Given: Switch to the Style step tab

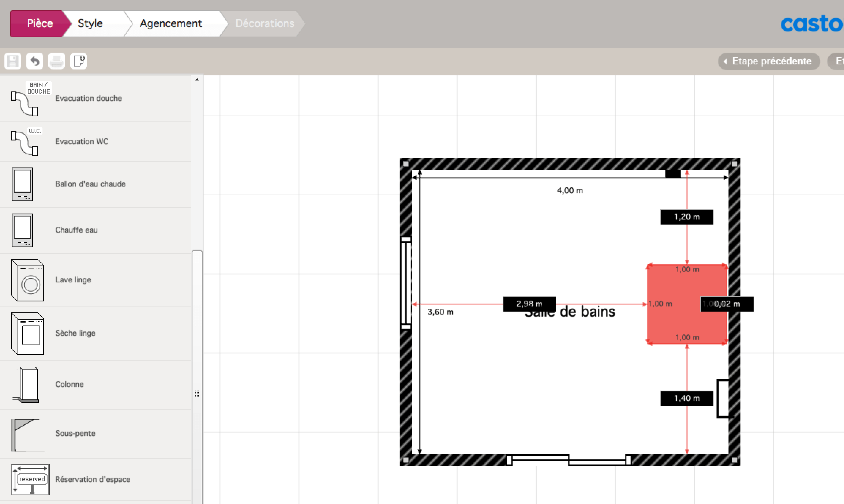Looking at the screenshot, I should [90, 23].
